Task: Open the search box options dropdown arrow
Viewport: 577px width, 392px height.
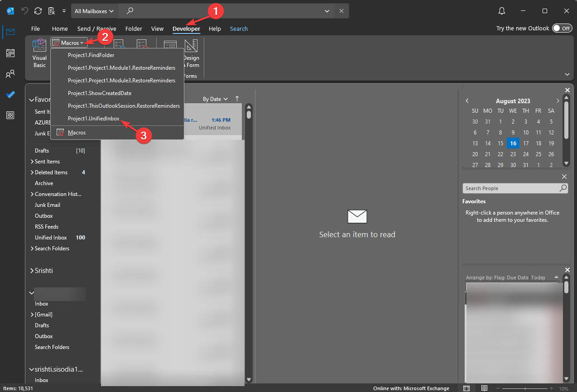Action: [x=327, y=11]
